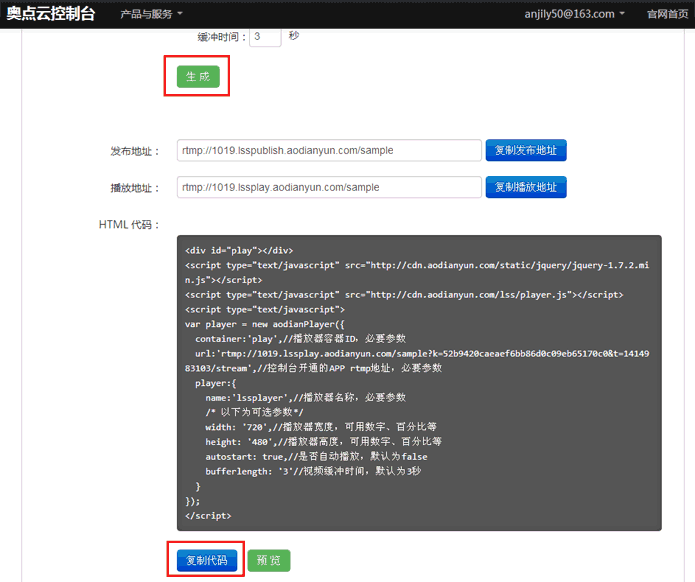Viewport: 695px width, 582px height.
Task: Focus the 缓冲时间 seconds input field
Action: 265,37
